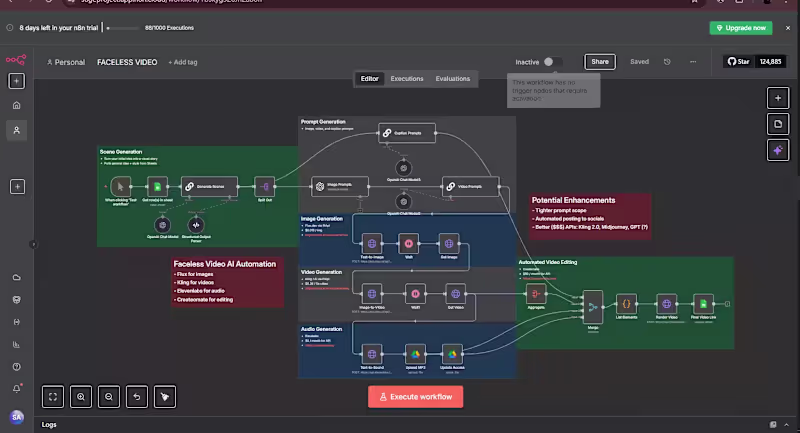Dismiss the trial banner with the X
This screenshot has height=433, width=800.
point(788,28)
